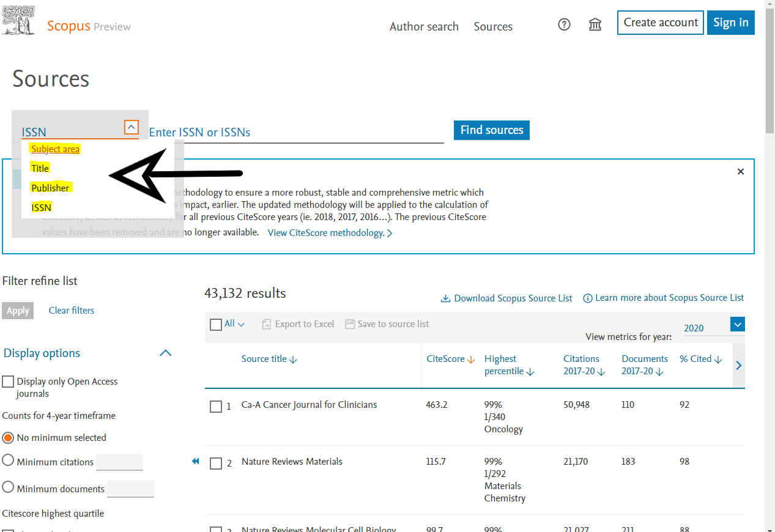775x532 pixels.
Task: Choose Subject area from the dropdown
Action: point(55,149)
